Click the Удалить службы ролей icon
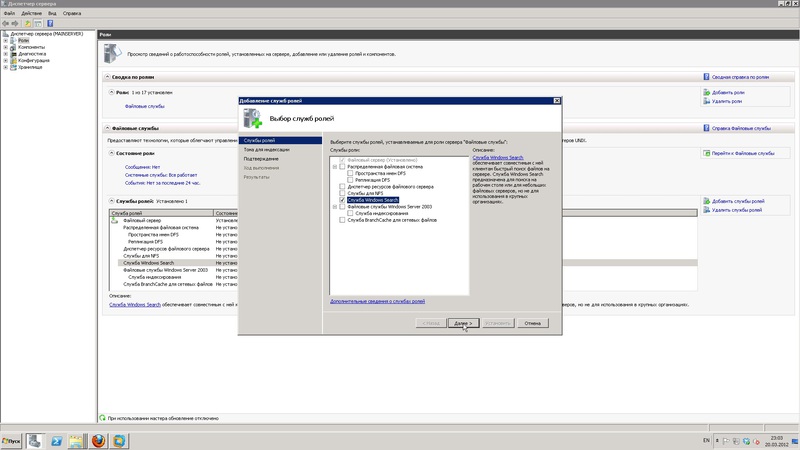Image resolution: width=800 pixels, height=450 pixels. tap(707, 210)
